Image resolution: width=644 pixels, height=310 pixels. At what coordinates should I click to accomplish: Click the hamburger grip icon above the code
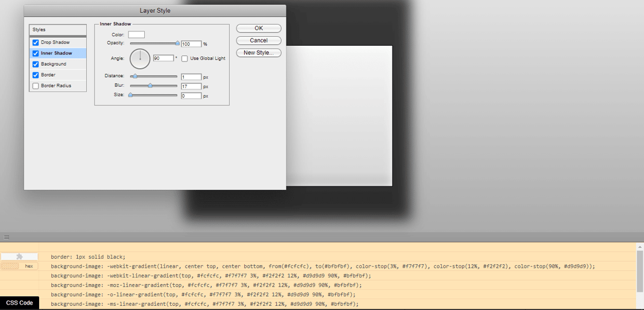pos(7,237)
